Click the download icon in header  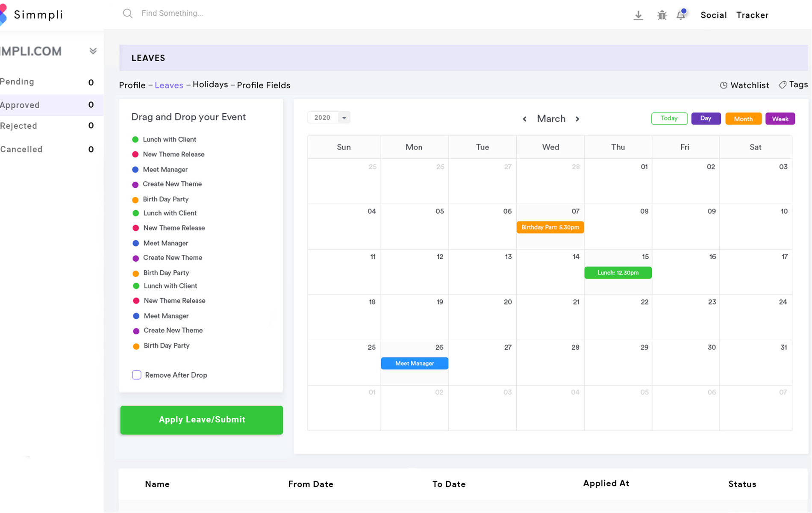click(x=638, y=15)
